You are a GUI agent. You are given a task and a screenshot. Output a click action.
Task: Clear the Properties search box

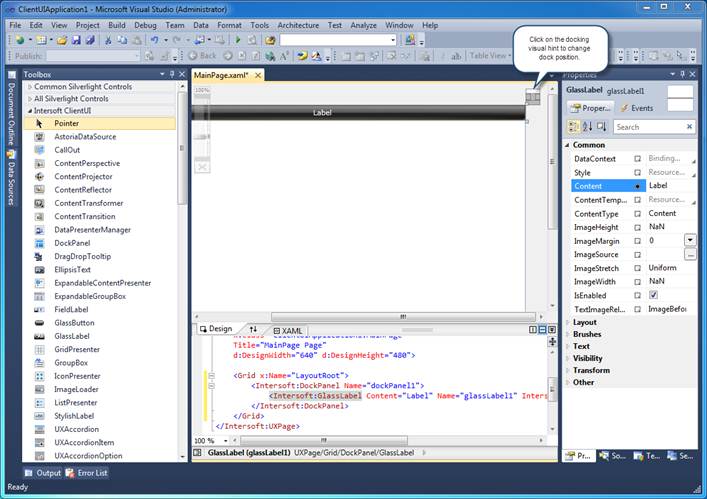pos(689,127)
